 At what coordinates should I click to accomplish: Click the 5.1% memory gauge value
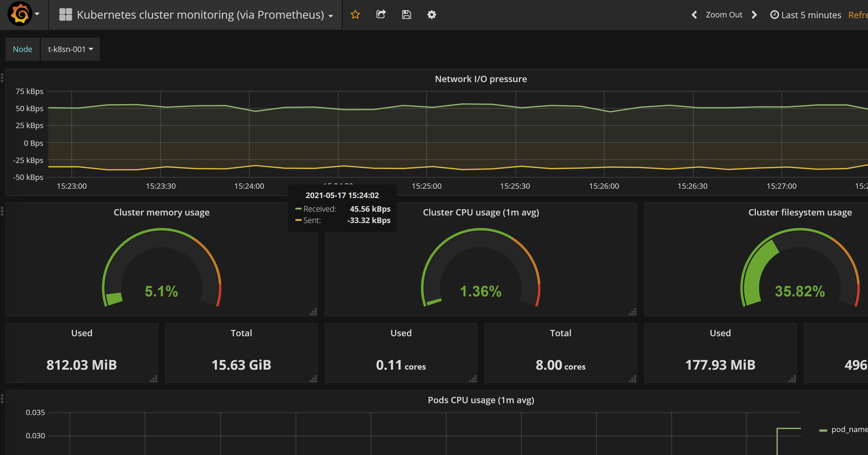[x=161, y=292]
